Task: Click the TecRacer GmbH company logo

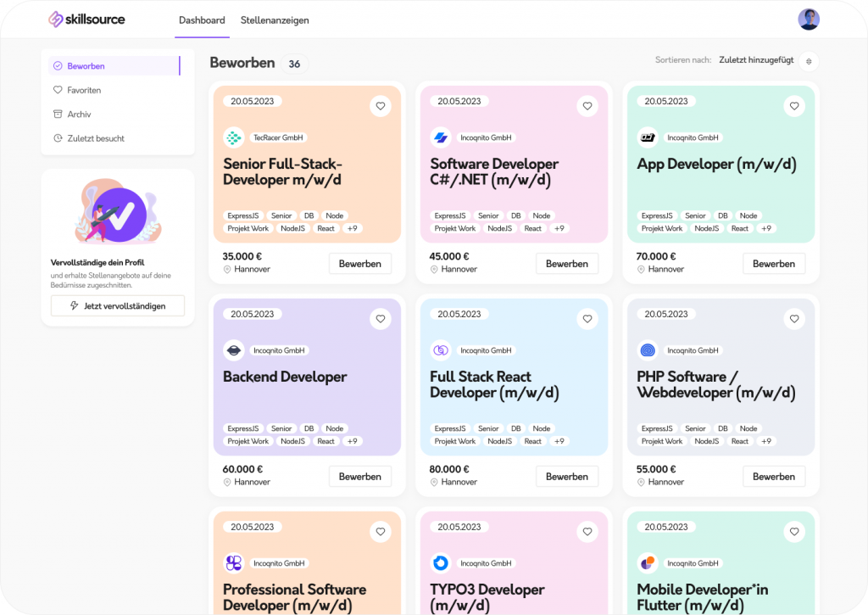Action: 233,137
